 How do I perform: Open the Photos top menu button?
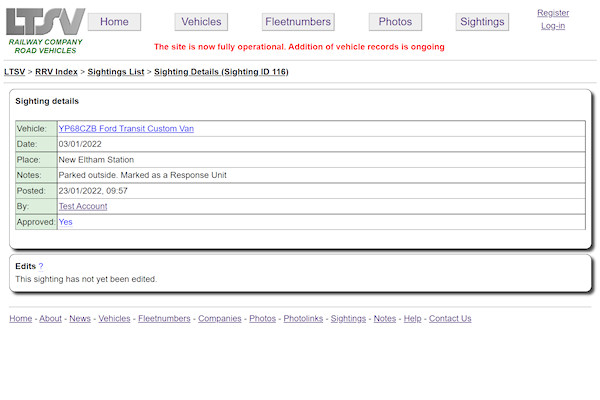(x=395, y=22)
